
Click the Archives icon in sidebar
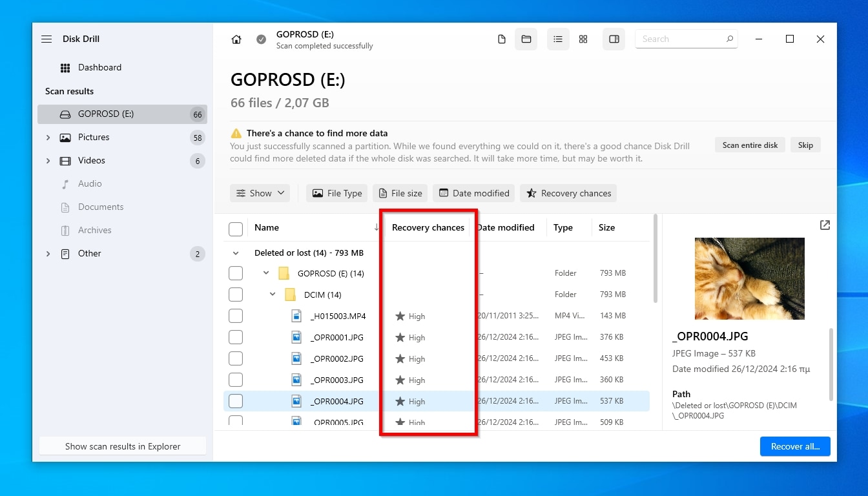(65, 231)
